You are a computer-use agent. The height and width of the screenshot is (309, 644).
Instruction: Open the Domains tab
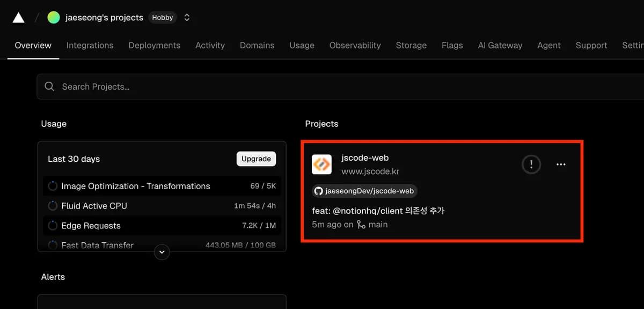tap(257, 45)
